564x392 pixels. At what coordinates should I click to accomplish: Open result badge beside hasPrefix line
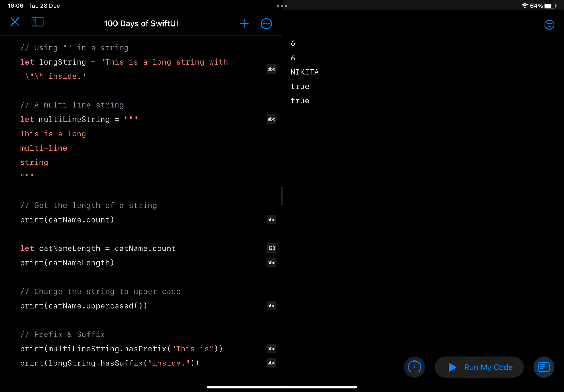coord(271,349)
